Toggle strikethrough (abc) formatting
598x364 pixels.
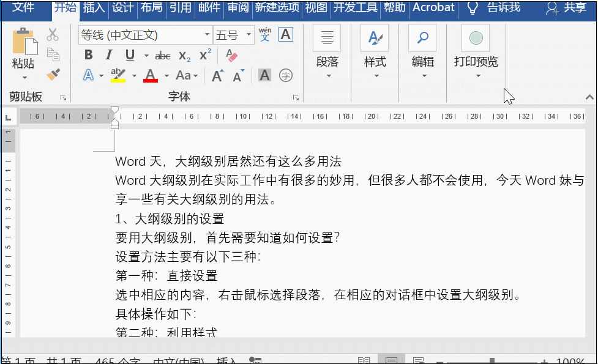pos(162,56)
